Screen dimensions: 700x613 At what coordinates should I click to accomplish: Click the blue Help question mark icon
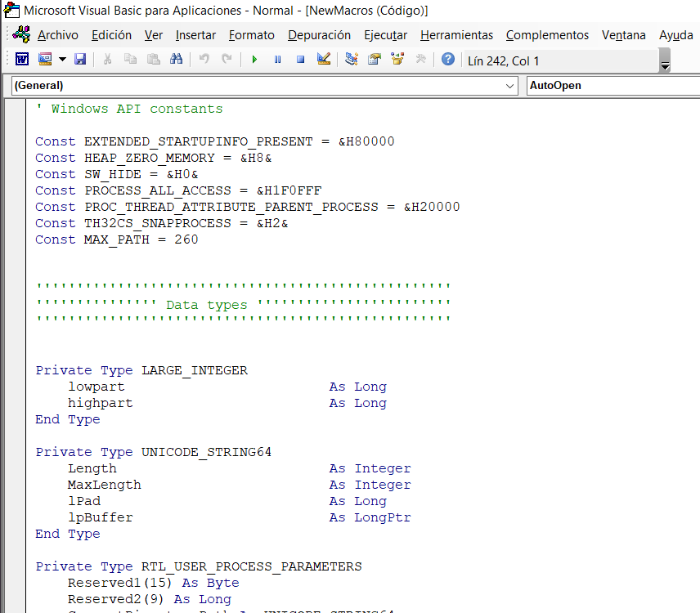point(448,60)
